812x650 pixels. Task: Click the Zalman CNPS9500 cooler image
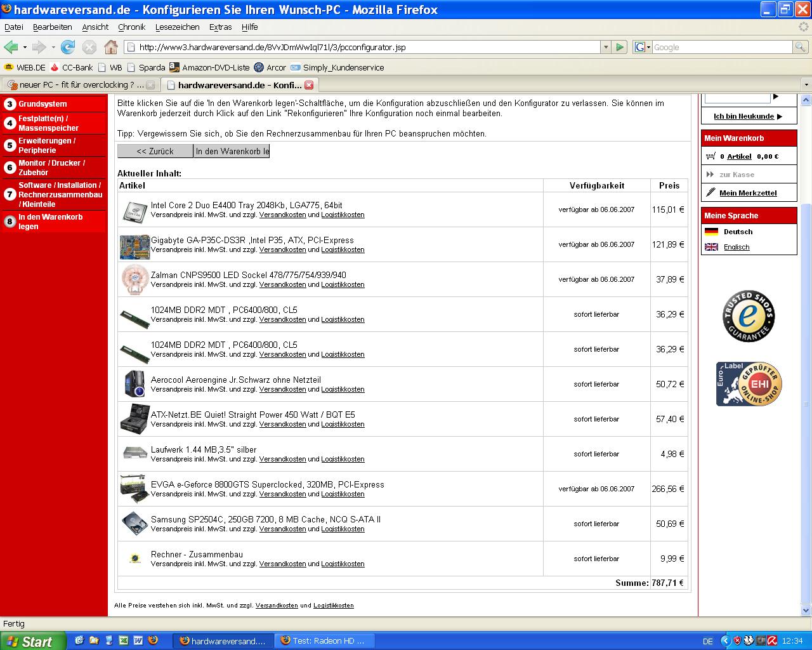(x=134, y=280)
